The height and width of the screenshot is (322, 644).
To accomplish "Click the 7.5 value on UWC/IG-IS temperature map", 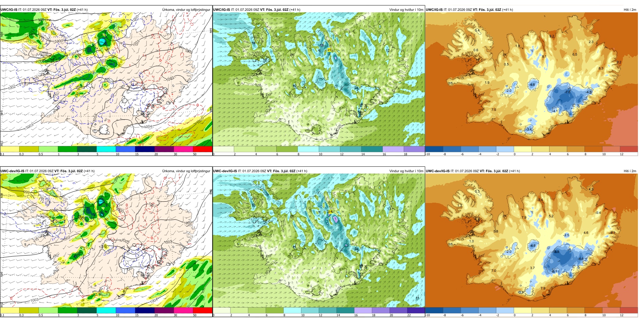I will click(494, 110).
